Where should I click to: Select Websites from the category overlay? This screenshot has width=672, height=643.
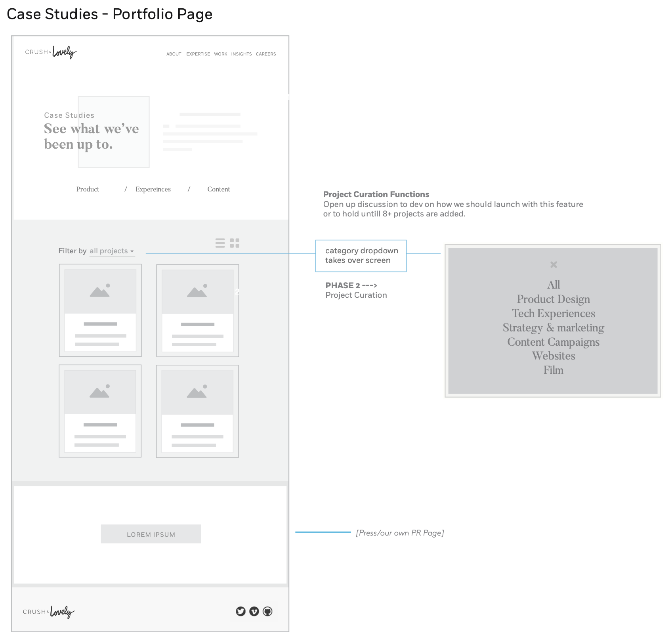click(x=553, y=356)
